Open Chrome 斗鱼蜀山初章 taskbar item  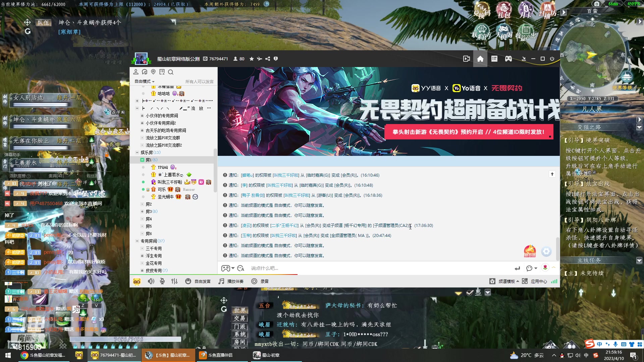point(43,355)
